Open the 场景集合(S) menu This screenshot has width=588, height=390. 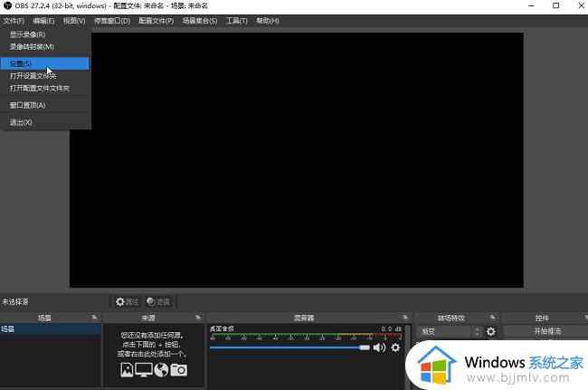click(x=200, y=21)
